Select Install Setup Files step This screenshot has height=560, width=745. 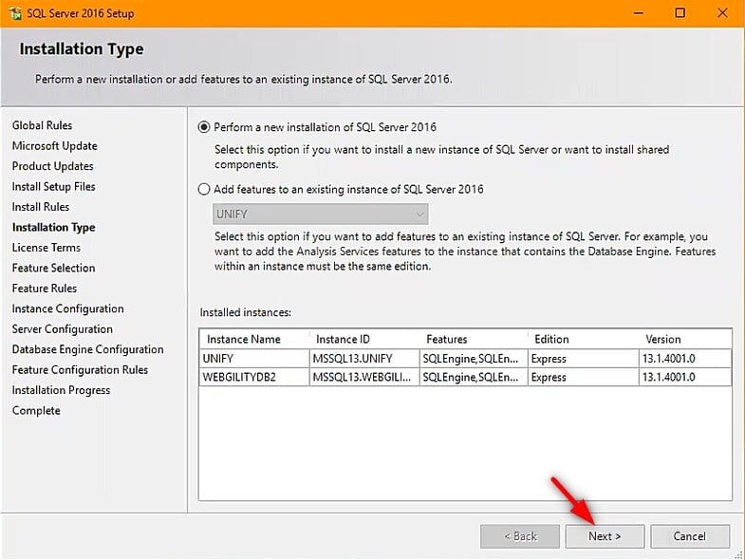click(x=54, y=186)
